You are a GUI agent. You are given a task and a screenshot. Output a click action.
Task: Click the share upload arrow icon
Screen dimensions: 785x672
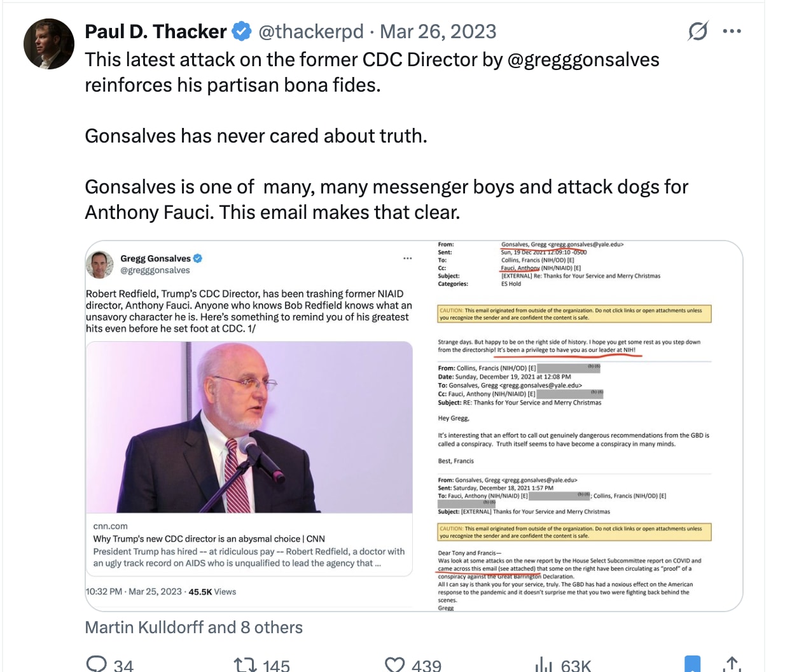(732, 664)
